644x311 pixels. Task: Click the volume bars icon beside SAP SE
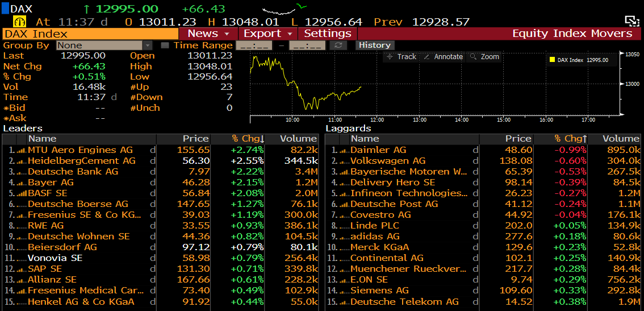(21, 269)
